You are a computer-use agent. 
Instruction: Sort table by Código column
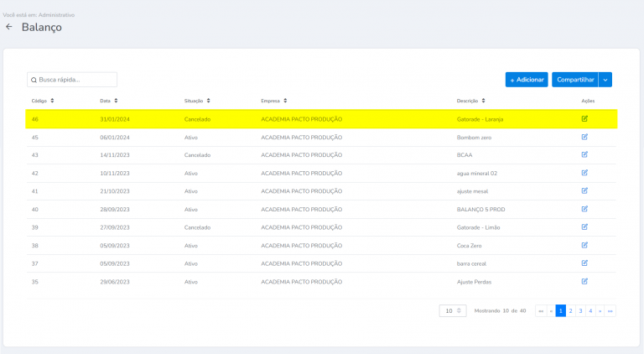tap(43, 101)
